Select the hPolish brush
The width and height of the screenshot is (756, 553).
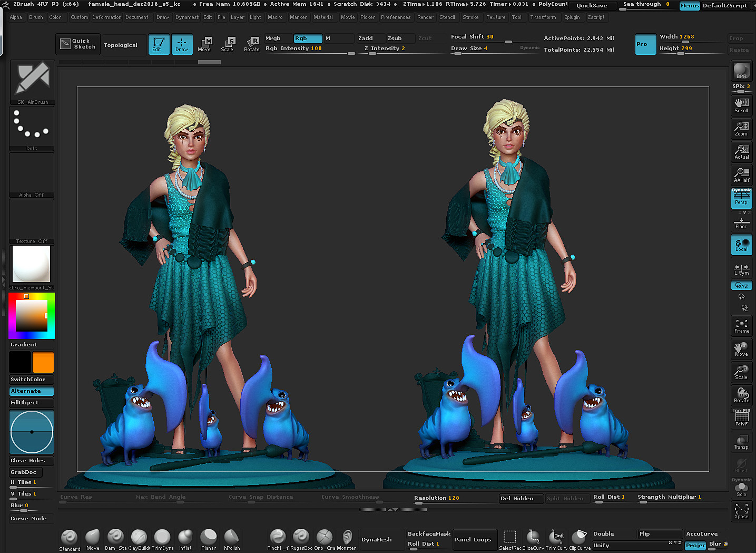click(232, 540)
